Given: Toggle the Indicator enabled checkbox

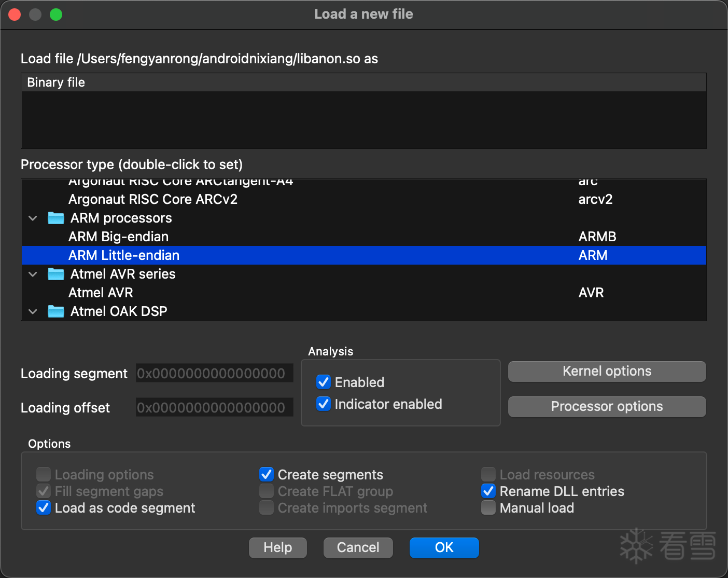Looking at the screenshot, I should [324, 404].
